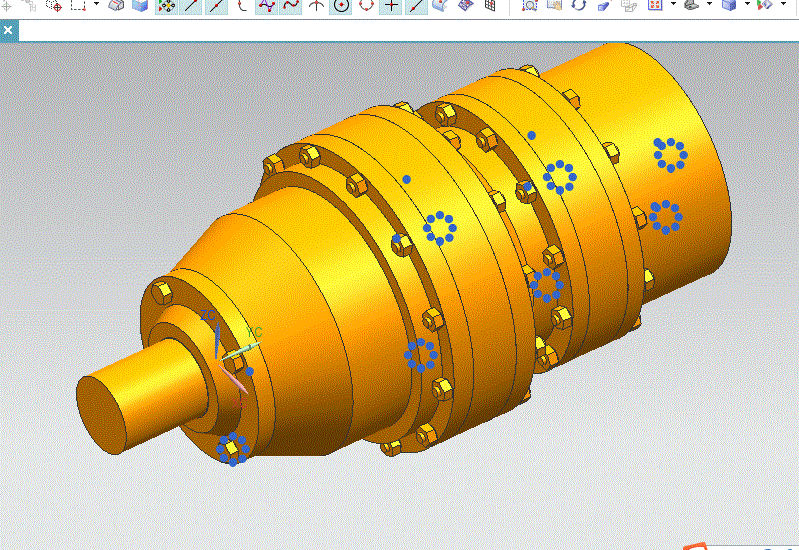Click the grid snap icon

490,6
